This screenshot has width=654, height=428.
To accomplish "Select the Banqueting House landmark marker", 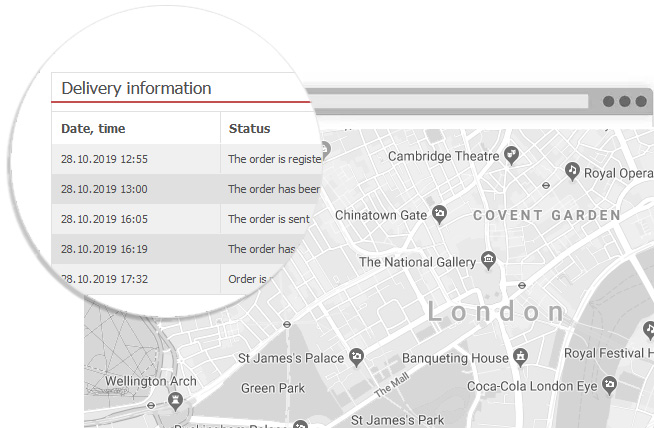I will click(x=520, y=356).
